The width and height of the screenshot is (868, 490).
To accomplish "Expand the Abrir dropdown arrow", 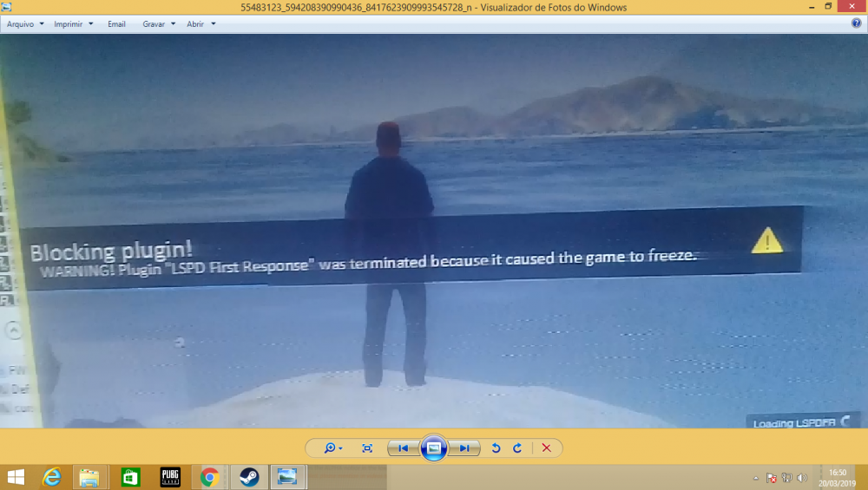I will click(214, 24).
